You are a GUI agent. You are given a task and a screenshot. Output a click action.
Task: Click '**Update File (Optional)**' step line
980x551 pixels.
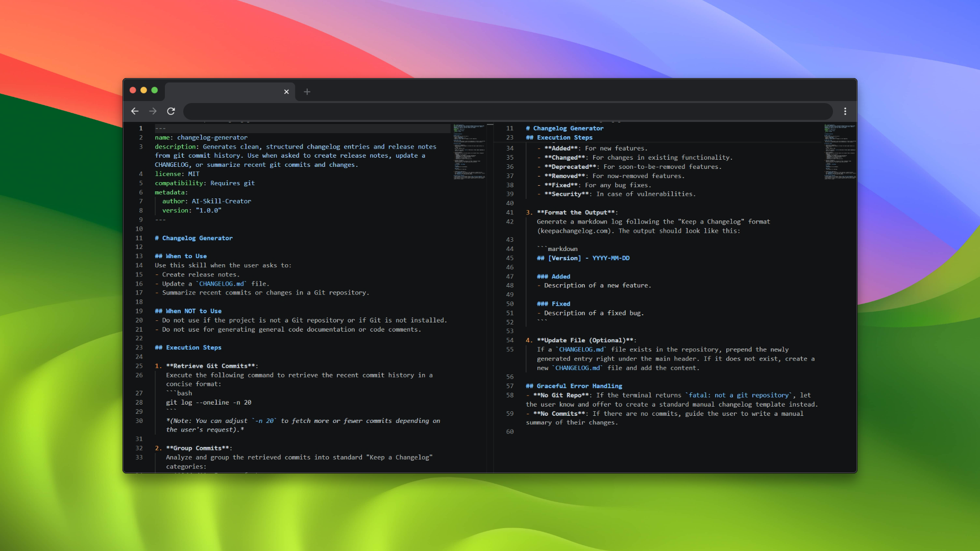pyautogui.click(x=581, y=341)
